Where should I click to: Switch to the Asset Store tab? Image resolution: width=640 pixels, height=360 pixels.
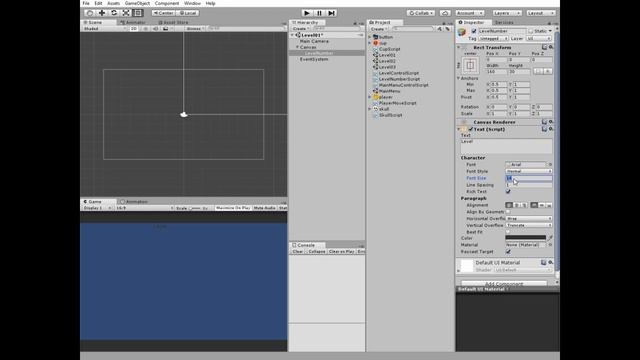[173, 22]
